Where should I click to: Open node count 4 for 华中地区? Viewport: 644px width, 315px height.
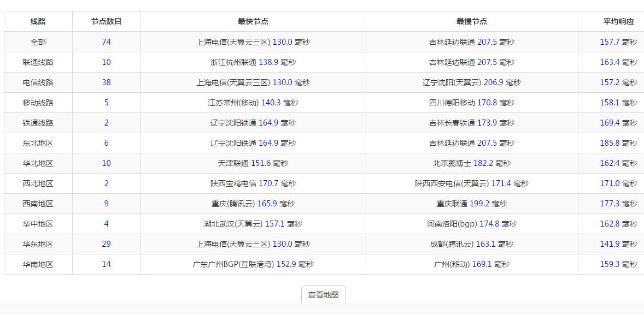pyautogui.click(x=107, y=224)
